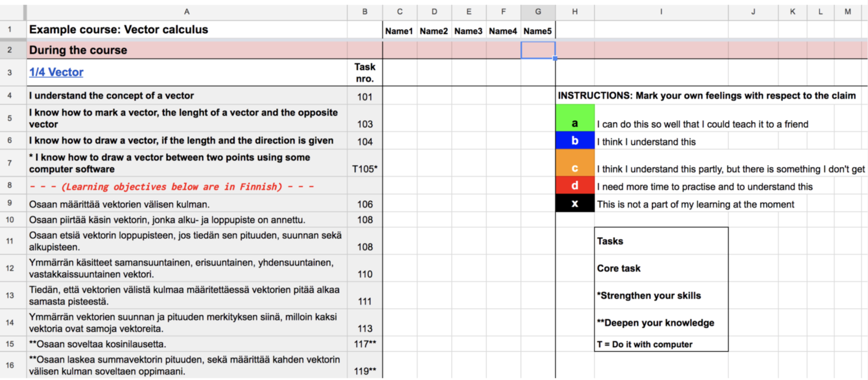
Task: Click the blue 'b' color cell
Action: [x=575, y=141]
